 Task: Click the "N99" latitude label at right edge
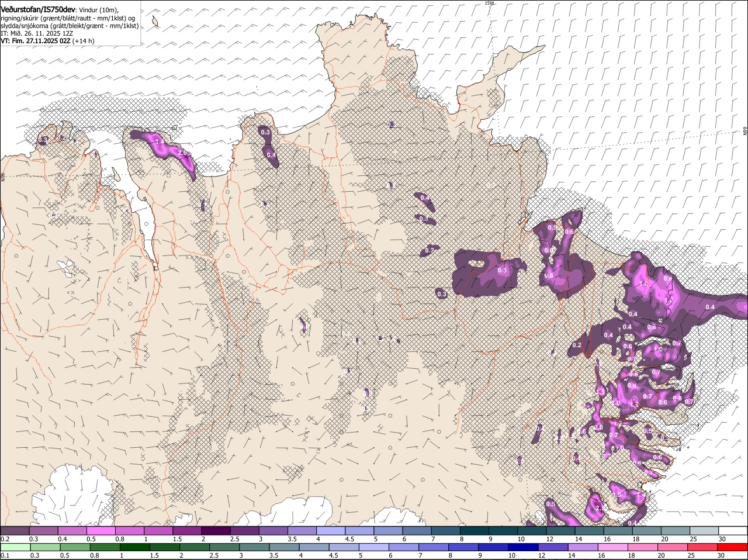[745, 132]
